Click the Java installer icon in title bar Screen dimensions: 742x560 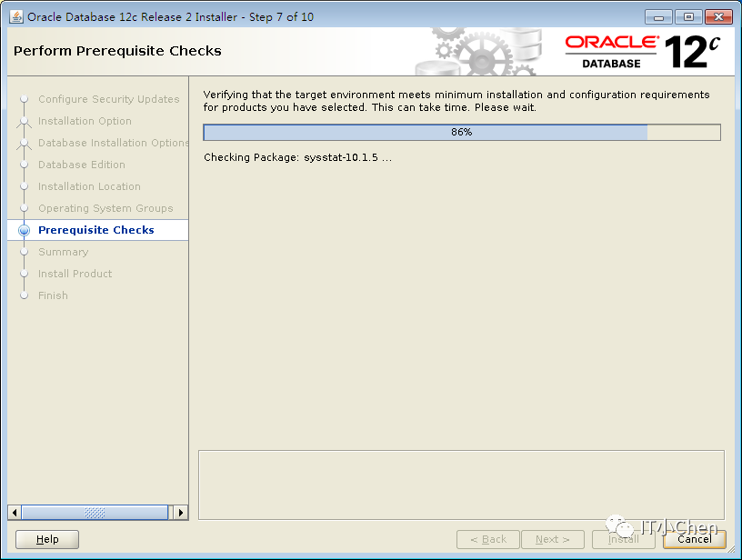pyautogui.click(x=16, y=16)
